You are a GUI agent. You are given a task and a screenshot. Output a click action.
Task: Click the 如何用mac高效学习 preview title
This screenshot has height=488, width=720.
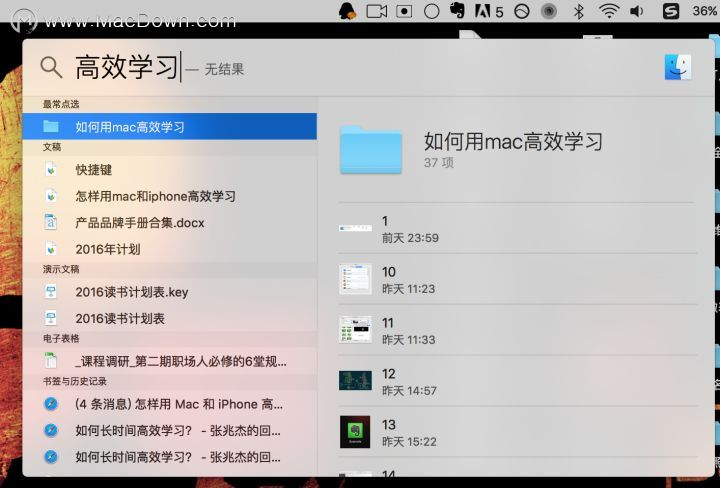coord(513,141)
